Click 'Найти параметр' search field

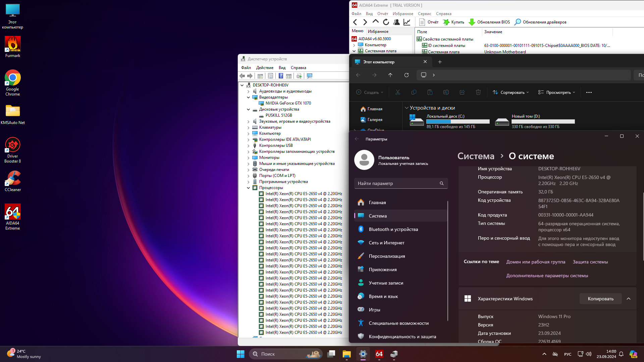401,183
